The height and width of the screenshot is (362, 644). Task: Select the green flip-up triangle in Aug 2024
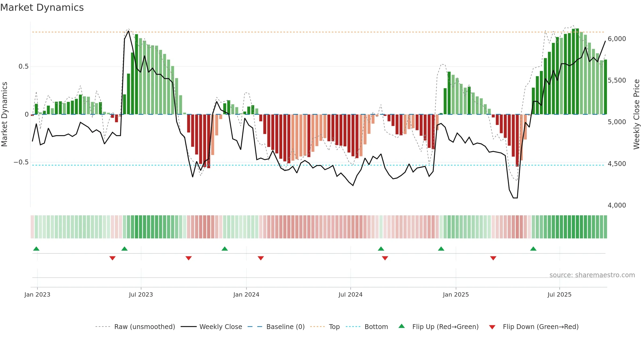(x=381, y=249)
